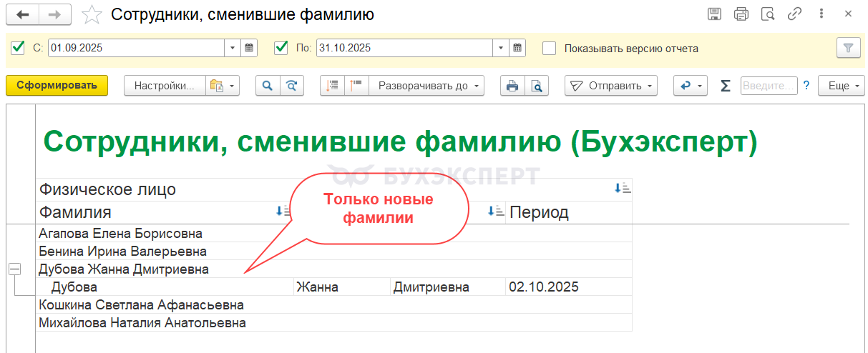Open the report variants folder icon
Screen dimensions: 868x353
point(223,86)
